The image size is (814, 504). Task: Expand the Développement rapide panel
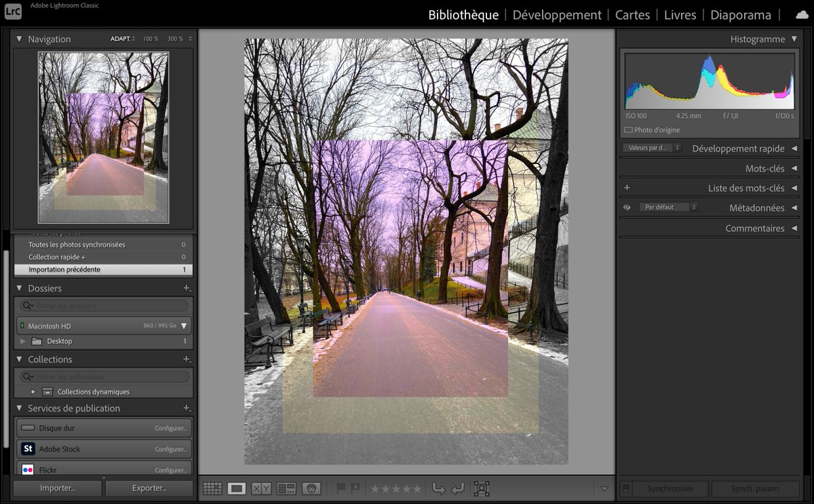point(794,149)
